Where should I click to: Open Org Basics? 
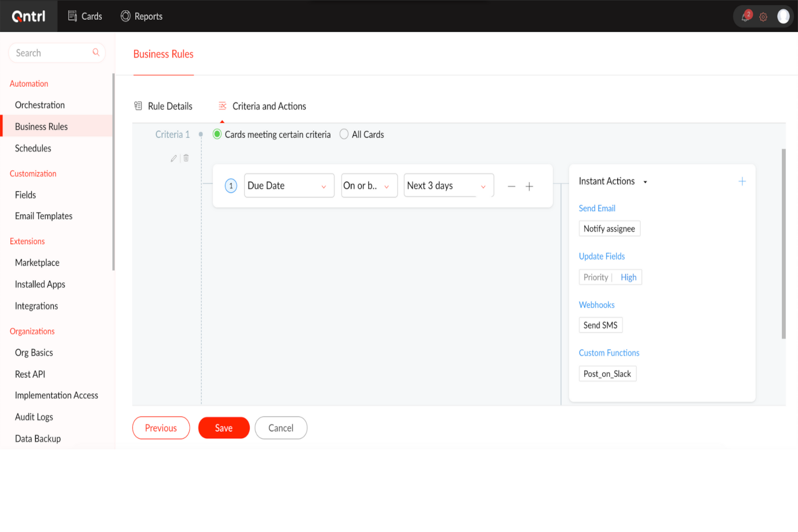34,353
